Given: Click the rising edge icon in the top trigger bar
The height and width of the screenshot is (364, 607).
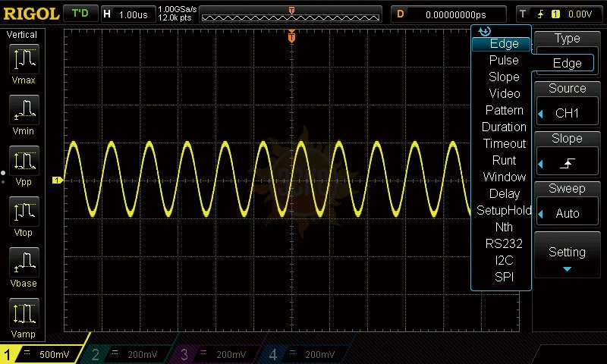Looking at the screenshot, I should click(540, 14).
